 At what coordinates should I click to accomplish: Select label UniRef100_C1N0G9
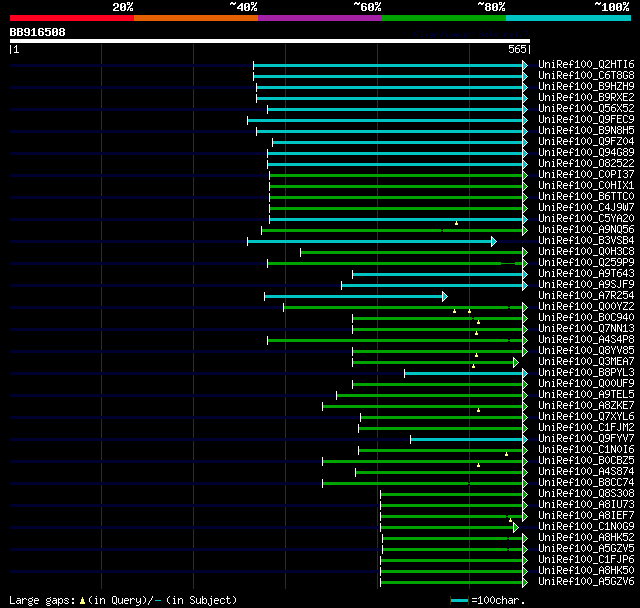[x=586, y=527]
